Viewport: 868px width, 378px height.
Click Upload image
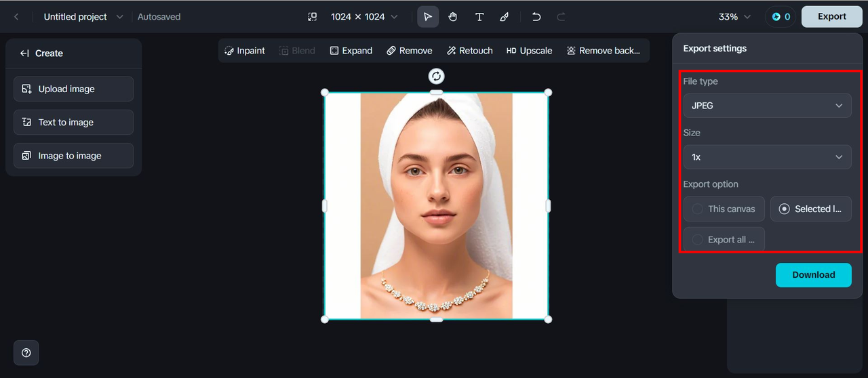pos(73,89)
